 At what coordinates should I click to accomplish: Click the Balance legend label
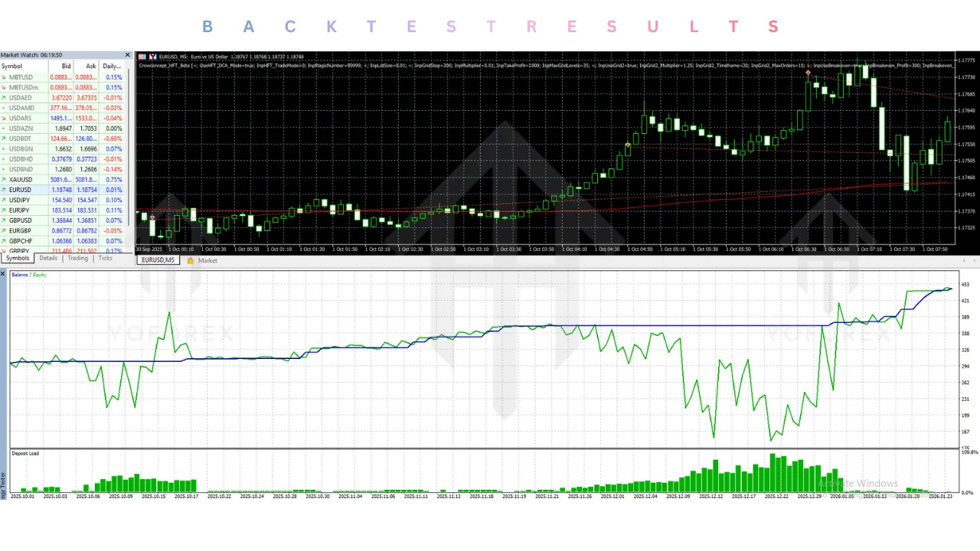click(20, 275)
